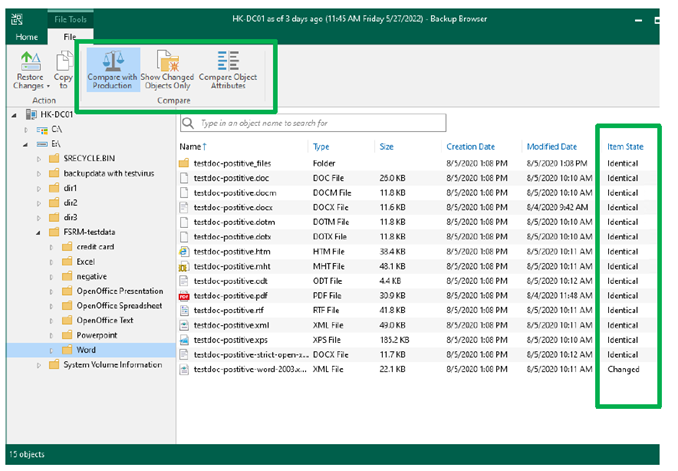Click the PDF icon of testdoc-postitive.pdf
Image resolution: width=678 pixels, height=471 pixels.
coord(184,296)
